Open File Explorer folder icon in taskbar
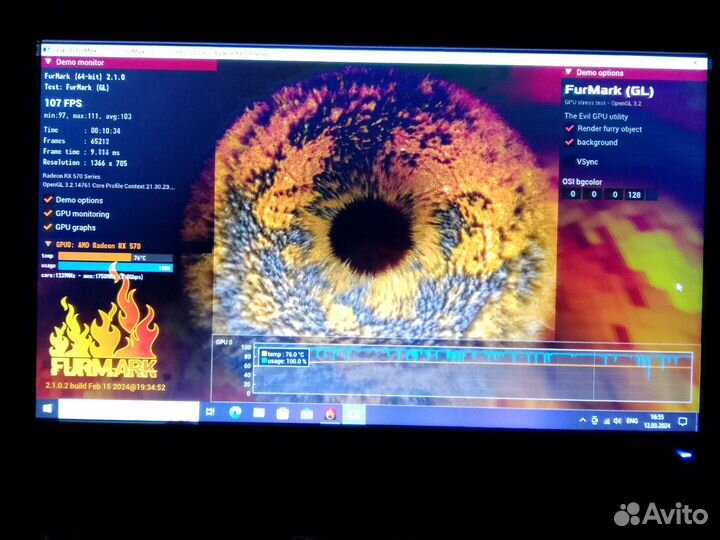This screenshot has width=720, height=540. pos(259,412)
